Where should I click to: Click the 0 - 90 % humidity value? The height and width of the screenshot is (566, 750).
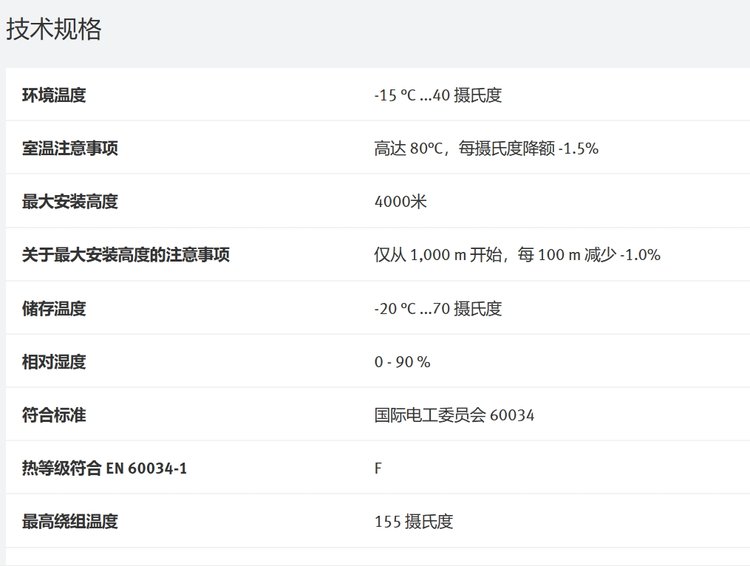click(402, 362)
